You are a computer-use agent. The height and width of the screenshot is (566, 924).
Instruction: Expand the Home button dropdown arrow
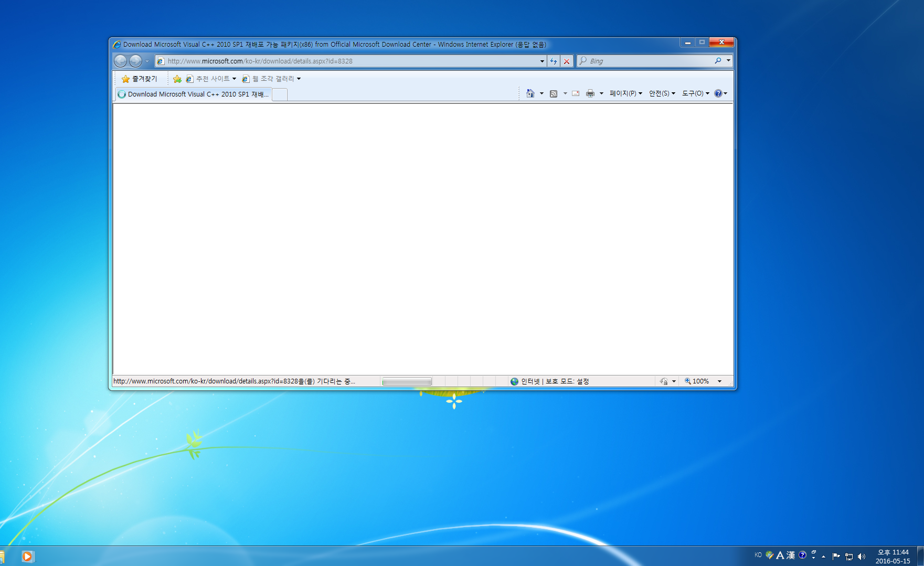click(x=541, y=93)
